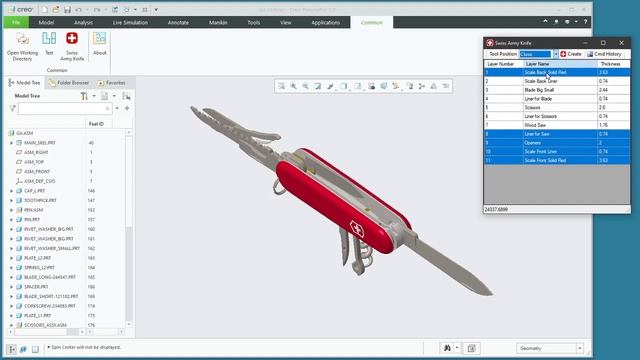Select the Common ribbon tab
This screenshot has height=360, width=640.
pyautogui.click(x=372, y=22)
